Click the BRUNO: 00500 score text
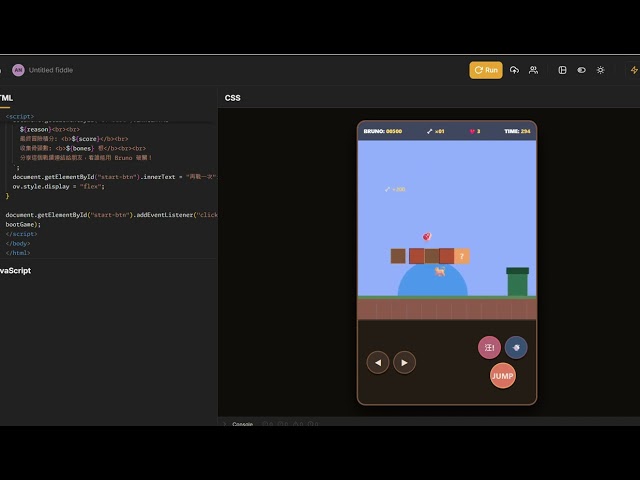This screenshot has width=640, height=480. [x=382, y=131]
